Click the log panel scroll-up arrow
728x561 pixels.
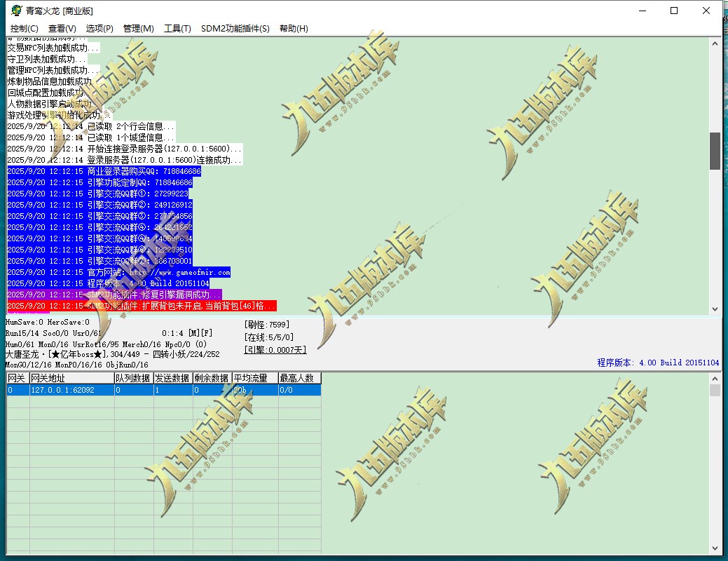coord(715,43)
